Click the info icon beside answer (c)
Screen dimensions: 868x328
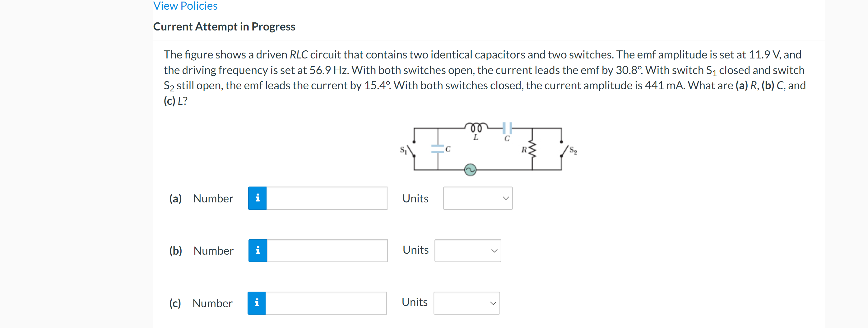coord(257,303)
